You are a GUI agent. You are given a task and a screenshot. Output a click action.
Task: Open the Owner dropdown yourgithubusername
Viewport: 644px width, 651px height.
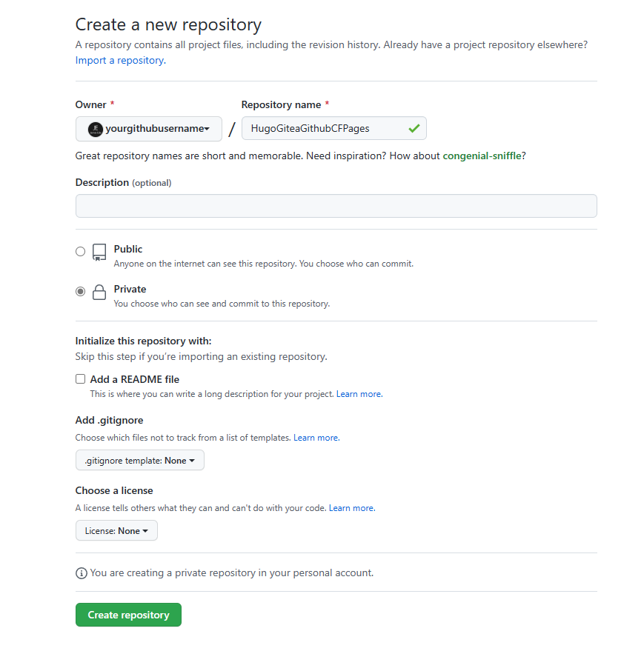(149, 129)
